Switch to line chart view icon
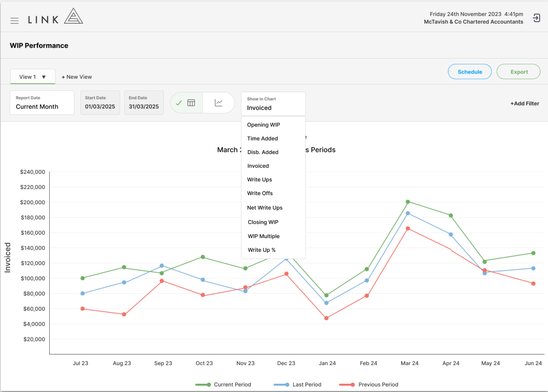This screenshot has width=548, height=392. tap(219, 103)
